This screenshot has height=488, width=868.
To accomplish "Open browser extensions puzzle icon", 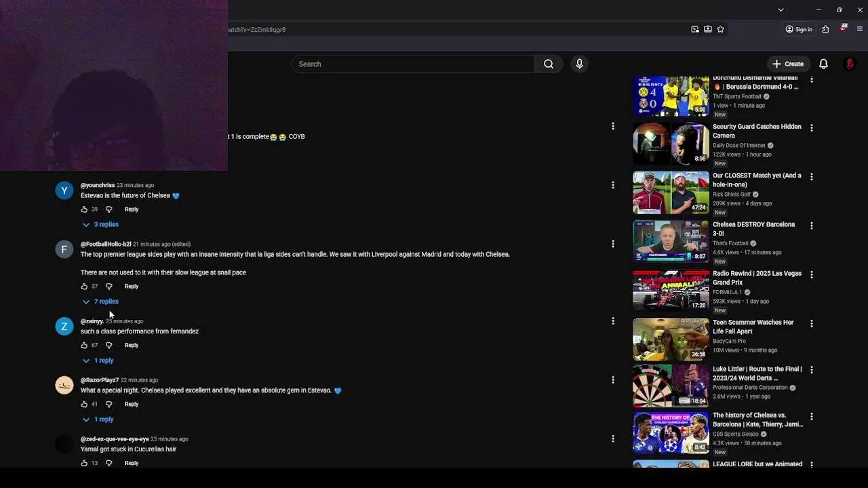I will (x=825, y=29).
